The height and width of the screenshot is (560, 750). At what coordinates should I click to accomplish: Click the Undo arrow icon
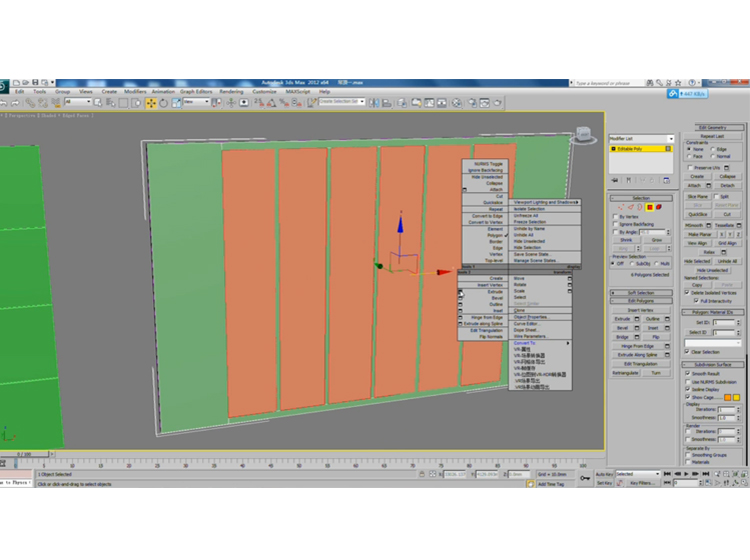coord(4,103)
